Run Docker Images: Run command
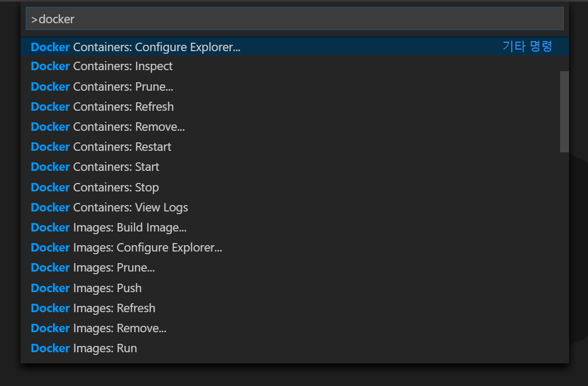Screen dimensions: 588x386 [295, 348]
